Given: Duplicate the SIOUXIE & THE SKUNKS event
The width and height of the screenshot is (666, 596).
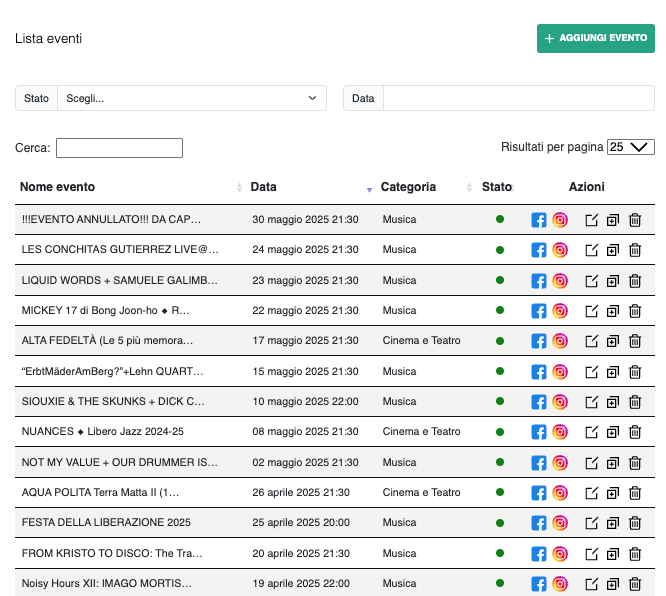Looking at the screenshot, I should pyautogui.click(x=612, y=402).
